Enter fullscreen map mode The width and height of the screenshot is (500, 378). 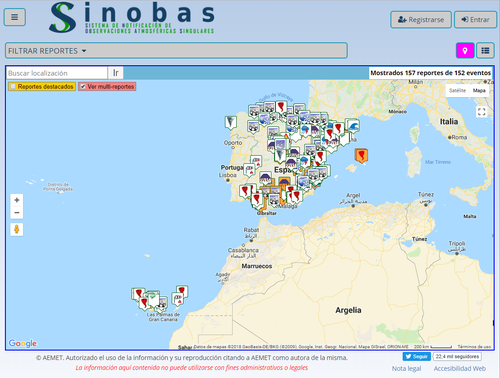click(481, 112)
